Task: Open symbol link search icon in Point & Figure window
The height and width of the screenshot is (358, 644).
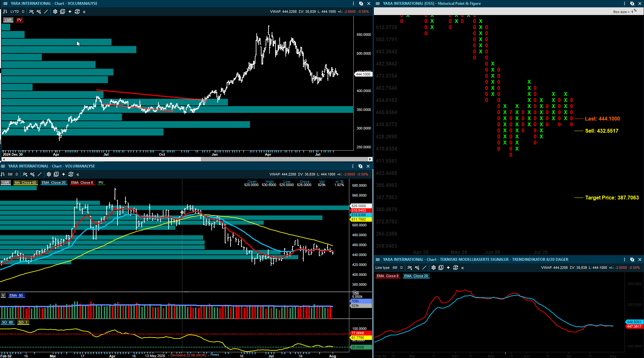Action: (632, 4)
